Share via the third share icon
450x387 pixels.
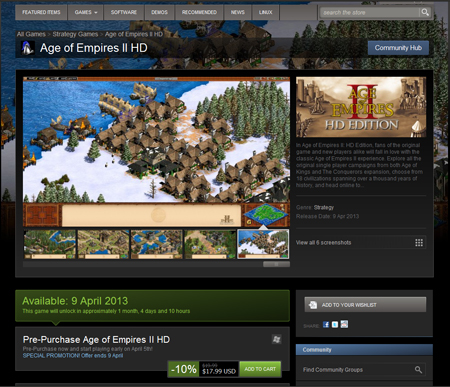pyautogui.click(x=344, y=324)
